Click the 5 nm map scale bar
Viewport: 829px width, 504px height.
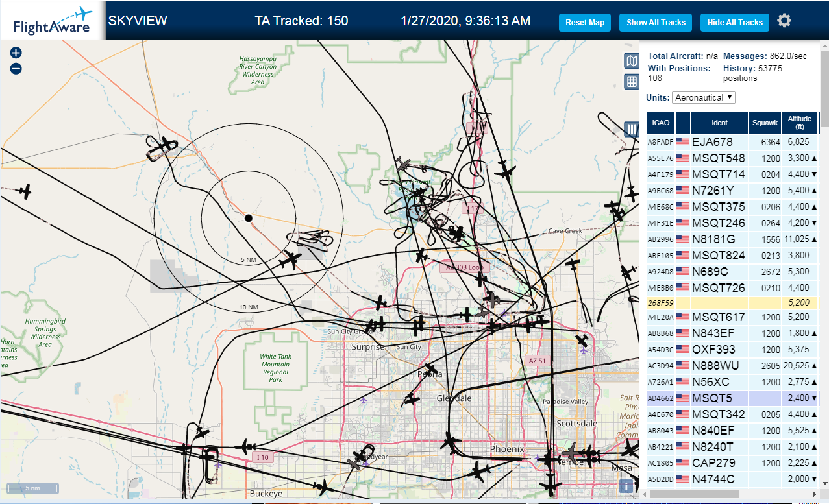[32, 488]
